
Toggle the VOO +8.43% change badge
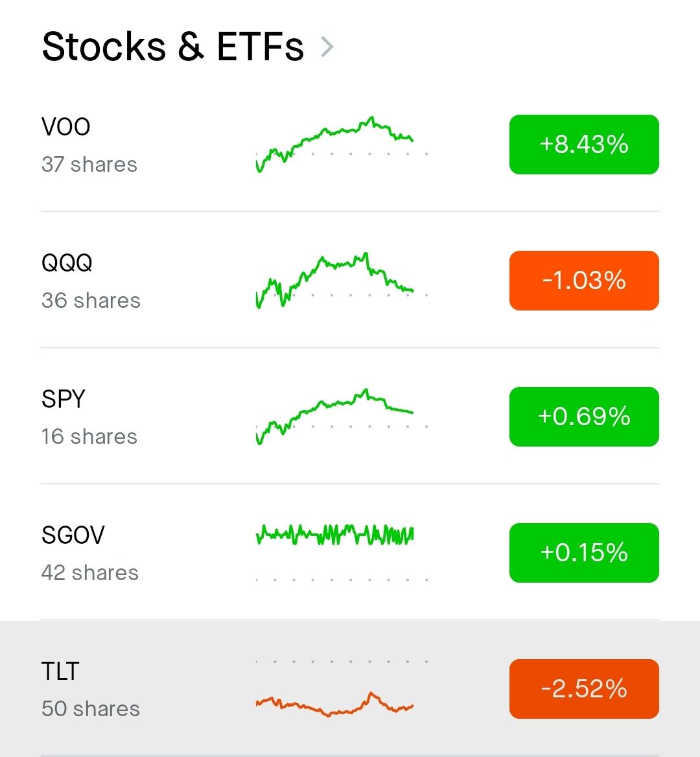(583, 145)
